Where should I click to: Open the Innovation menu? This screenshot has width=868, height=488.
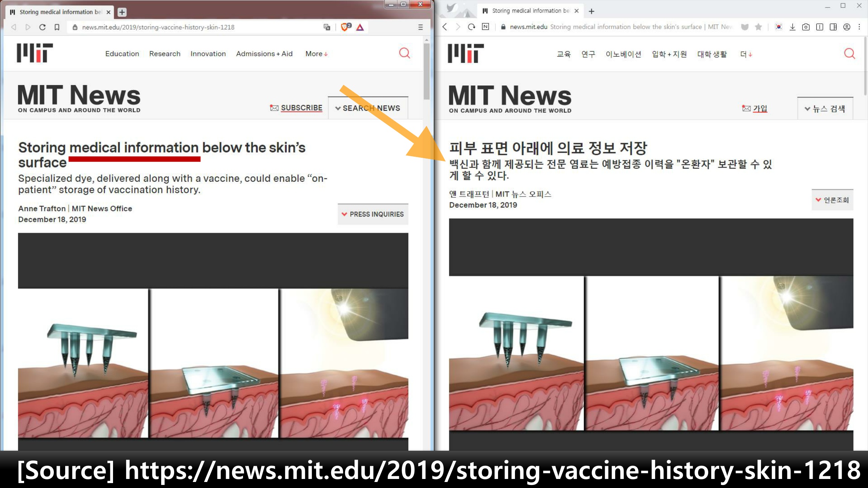tap(208, 53)
